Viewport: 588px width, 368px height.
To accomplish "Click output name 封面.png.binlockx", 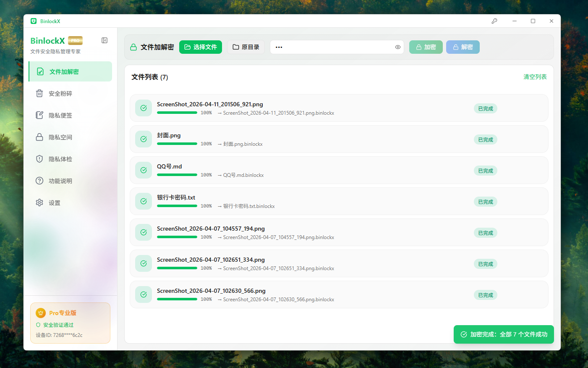I will coord(243,144).
